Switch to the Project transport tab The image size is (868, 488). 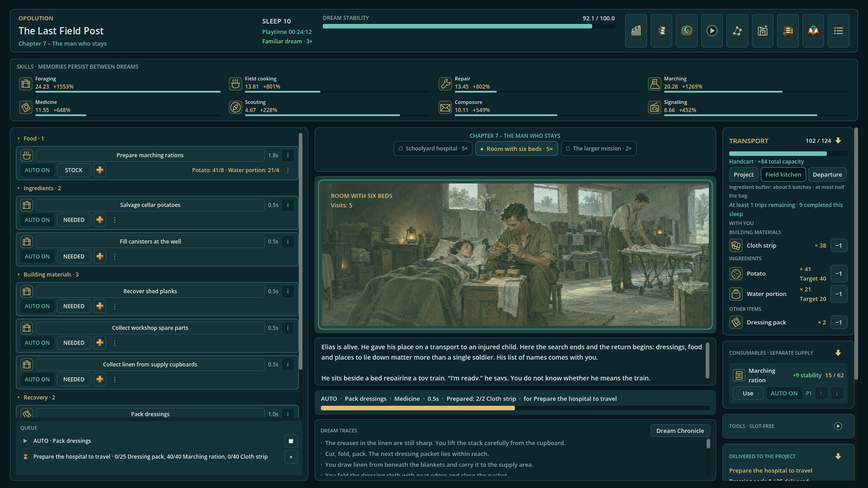744,174
